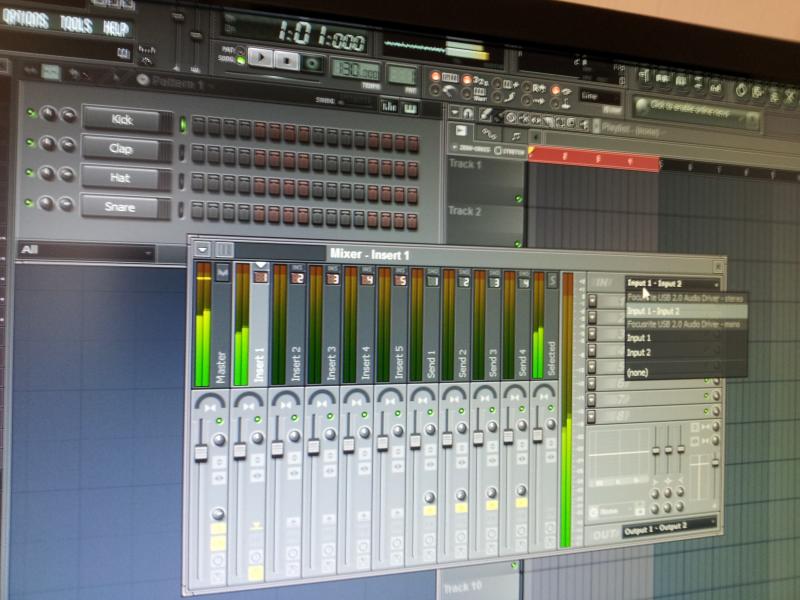800x600 pixels.
Task: Open effect slot 1 arrow in mixer
Action: (592, 301)
